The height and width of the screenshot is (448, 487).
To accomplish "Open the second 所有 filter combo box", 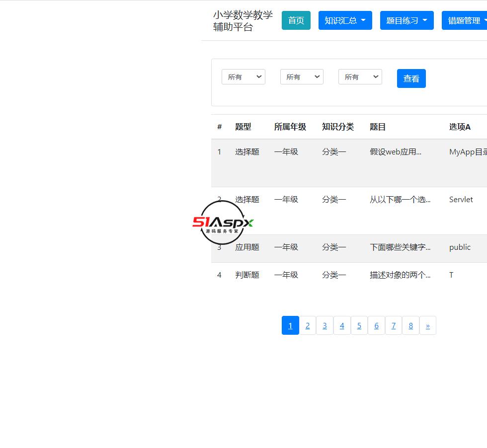I will pyautogui.click(x=302, y=76).
